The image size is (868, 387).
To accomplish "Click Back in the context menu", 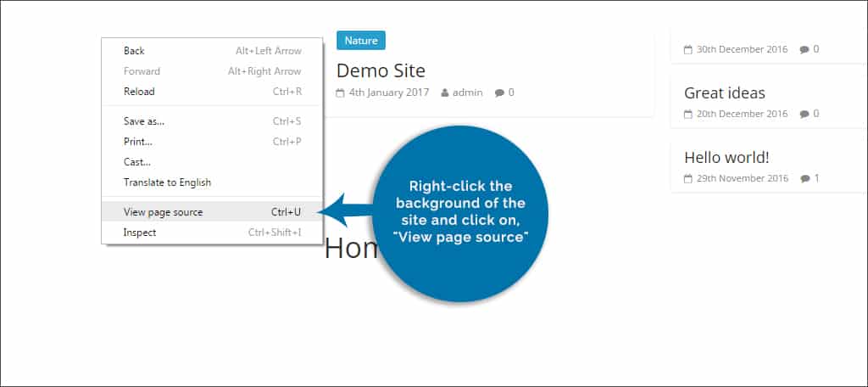I will (x=211, y=51).
